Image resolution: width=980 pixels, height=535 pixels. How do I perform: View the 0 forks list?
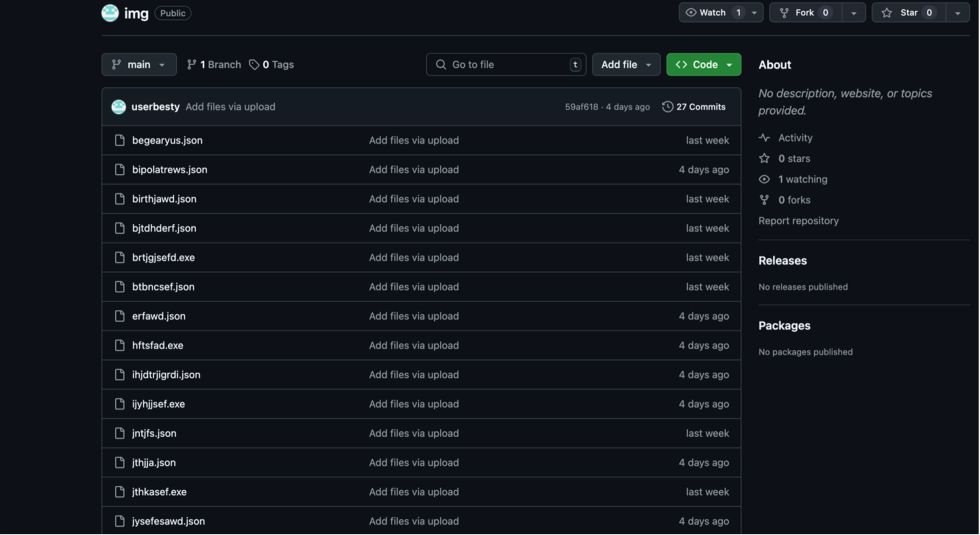(794, 200)
